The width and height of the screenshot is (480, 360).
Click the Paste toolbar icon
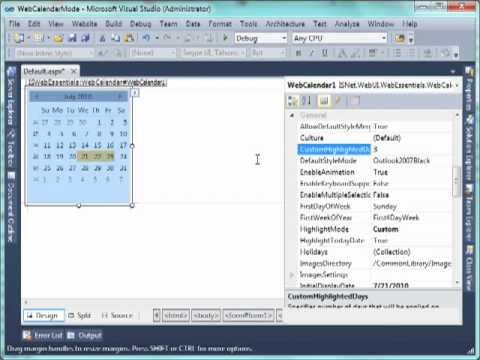tap(129, 38)
